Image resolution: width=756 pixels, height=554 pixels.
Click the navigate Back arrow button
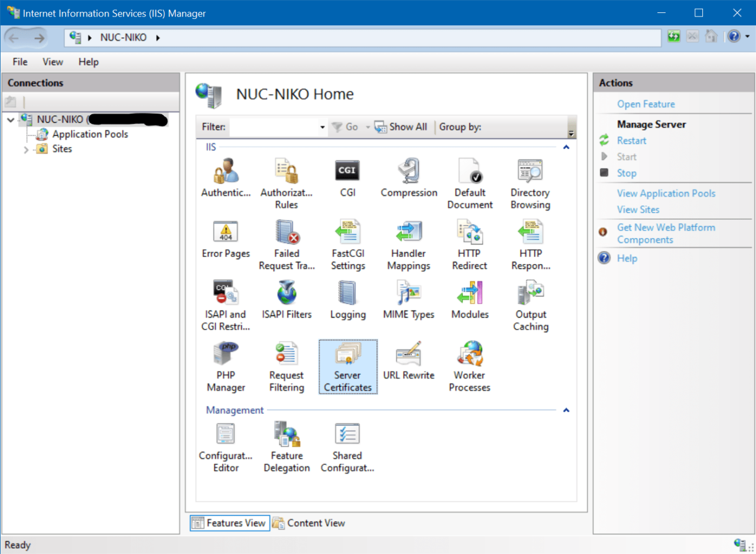pos(14,38)
